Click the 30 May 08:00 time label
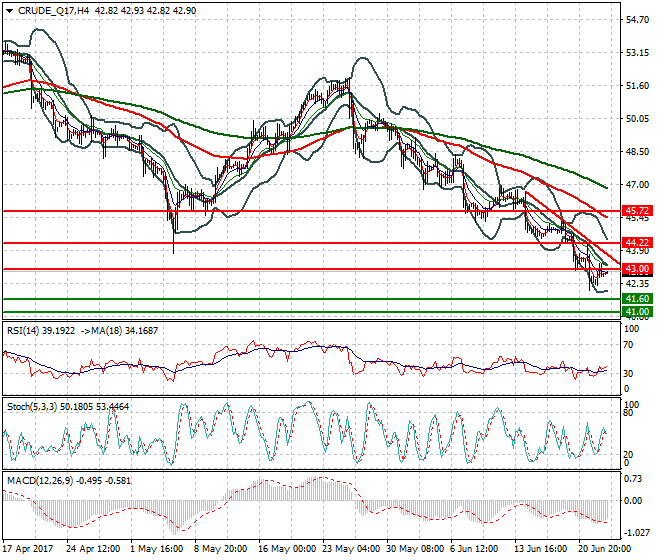Viewport: 660px width, 560px height. [x=415, y=549]
